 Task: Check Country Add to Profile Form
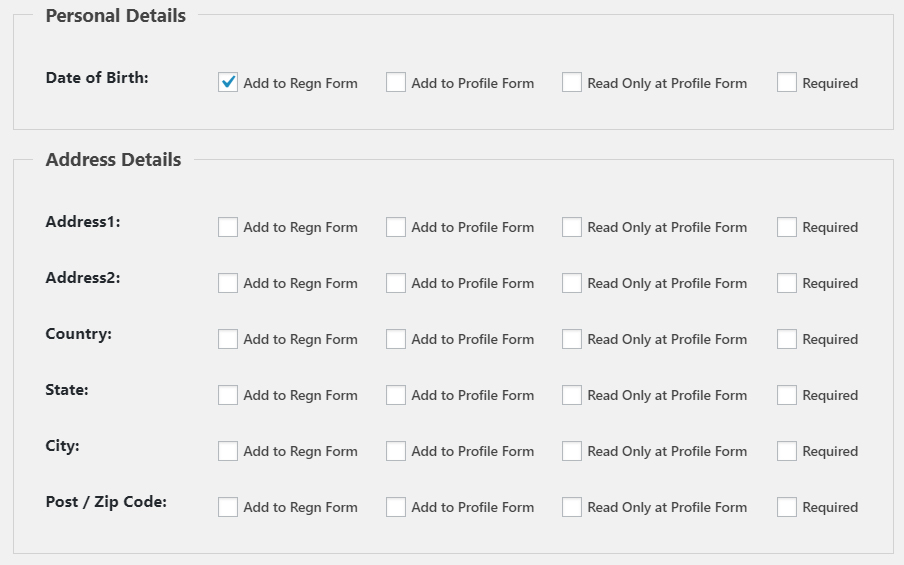396,339
